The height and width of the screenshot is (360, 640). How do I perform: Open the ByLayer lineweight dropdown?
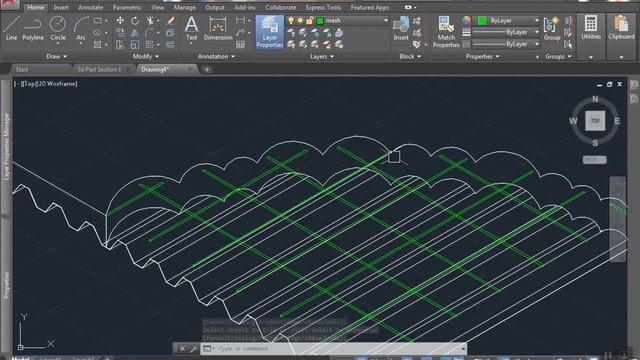pyautogui.click(x=536, y=32)
